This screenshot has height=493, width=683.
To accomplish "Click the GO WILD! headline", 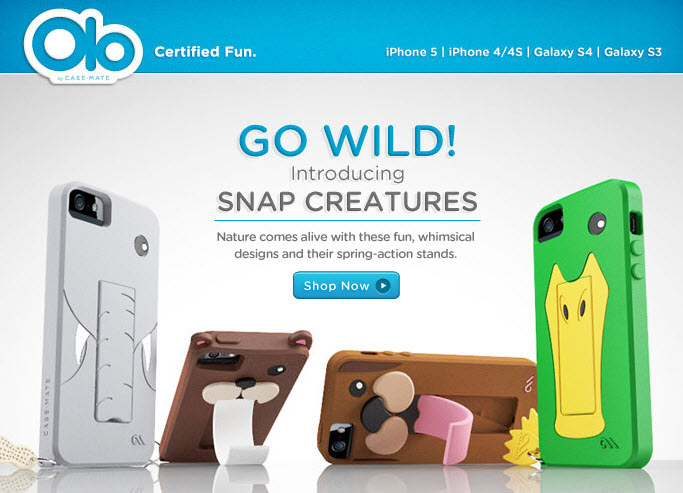I will (x=347, y=140).
